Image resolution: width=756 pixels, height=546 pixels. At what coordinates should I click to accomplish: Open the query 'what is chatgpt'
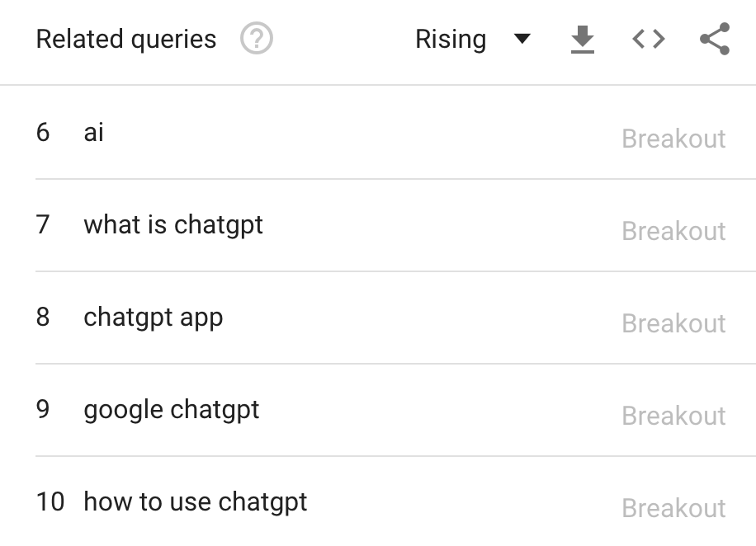point(172,224)
